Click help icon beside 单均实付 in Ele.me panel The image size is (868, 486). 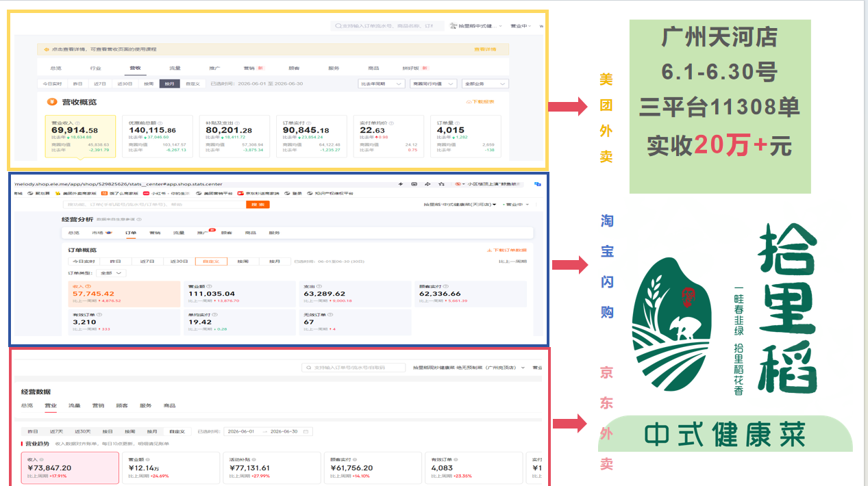tap(214, 315)
